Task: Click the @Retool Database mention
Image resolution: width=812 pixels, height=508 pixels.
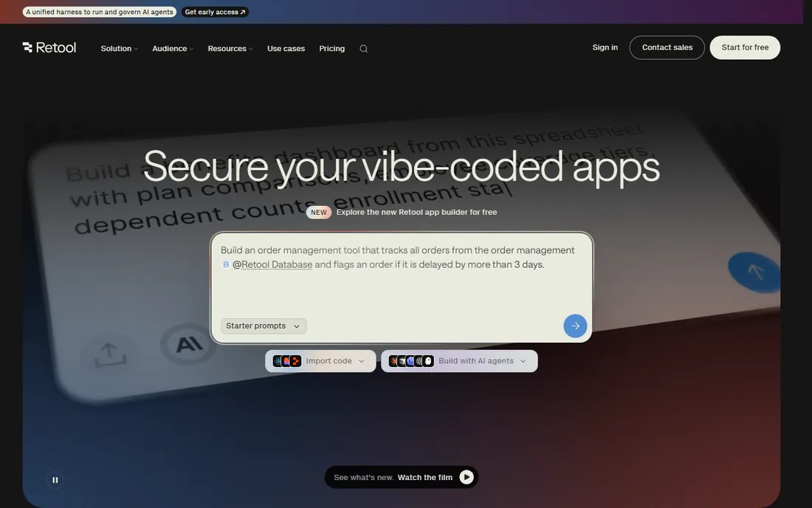Action: pyautogui.click(x=272, y=264)
